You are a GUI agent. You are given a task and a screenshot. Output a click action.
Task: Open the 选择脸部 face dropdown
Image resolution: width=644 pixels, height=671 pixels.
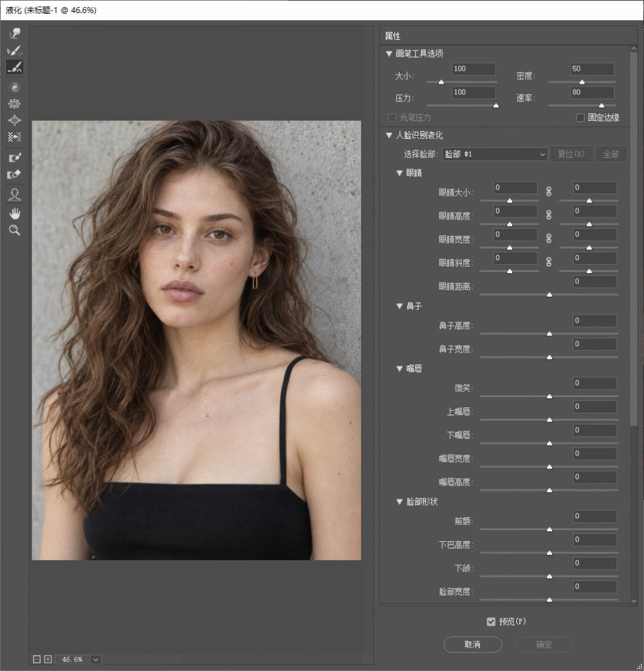click(495, 154)
